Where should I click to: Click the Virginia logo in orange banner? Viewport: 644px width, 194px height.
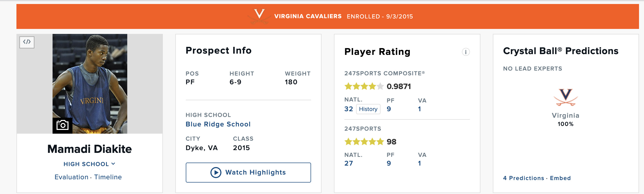(259, 15)
